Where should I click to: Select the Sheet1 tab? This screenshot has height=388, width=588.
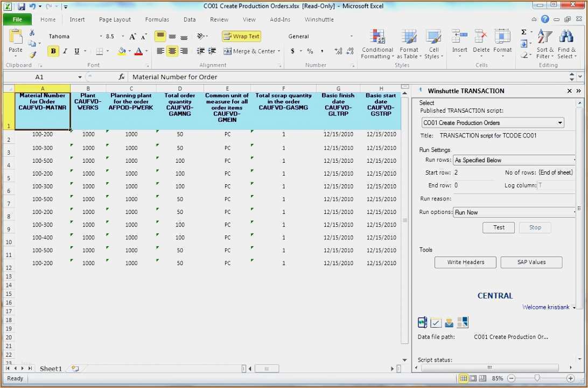[x=51, y=369]
